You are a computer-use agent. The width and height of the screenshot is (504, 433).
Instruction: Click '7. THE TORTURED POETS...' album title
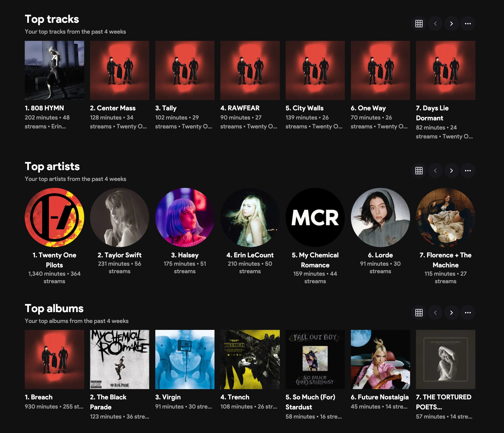(444, 402)
